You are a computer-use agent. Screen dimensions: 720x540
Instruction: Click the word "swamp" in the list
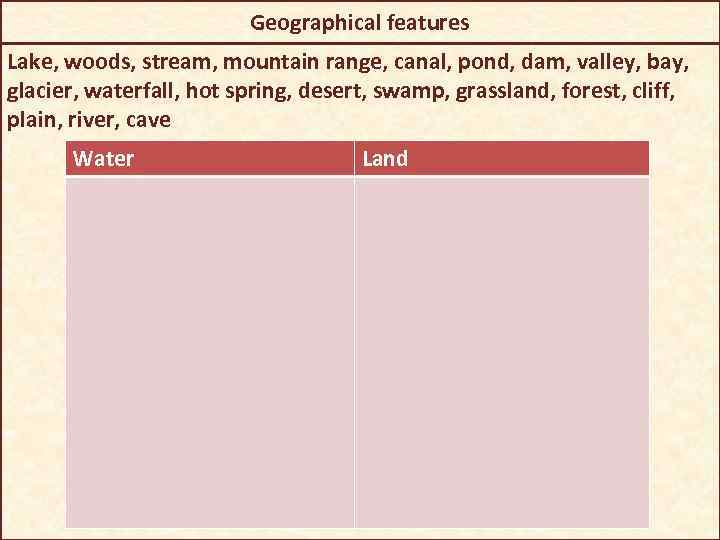coord(417,92)
